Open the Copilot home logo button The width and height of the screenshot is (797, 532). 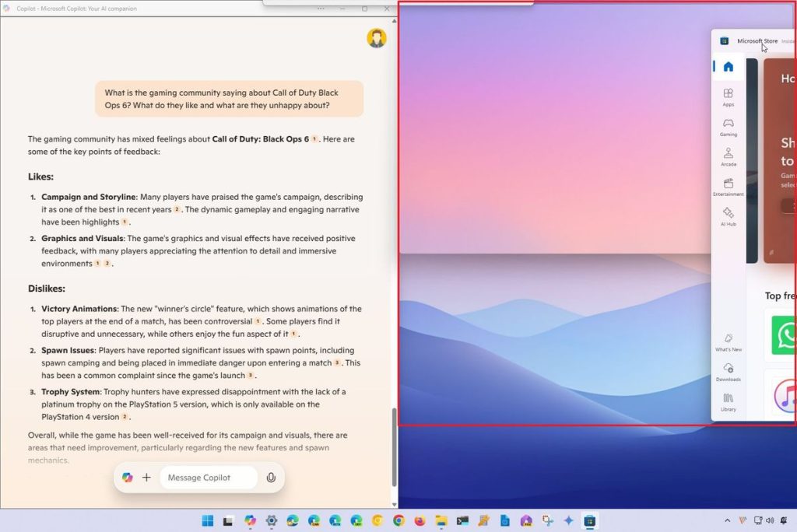tap(127, 478)
